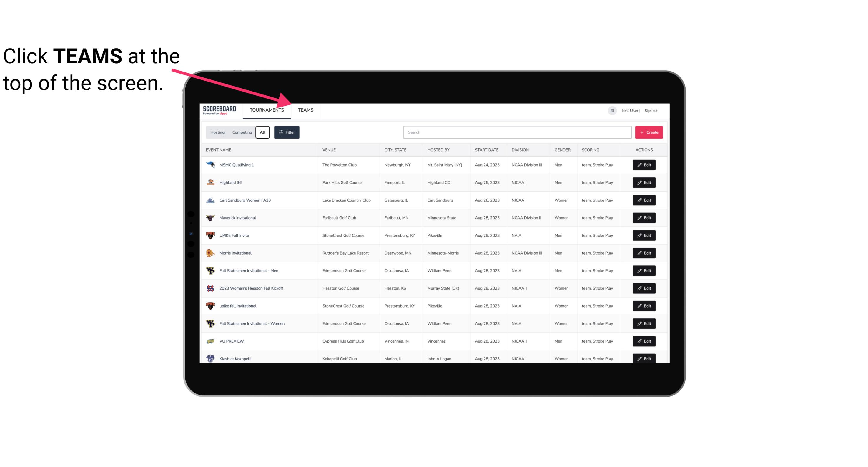This screenshot has width=868, height=467.
Task: Select the All filter toggle
Action: tap(262, 132)
